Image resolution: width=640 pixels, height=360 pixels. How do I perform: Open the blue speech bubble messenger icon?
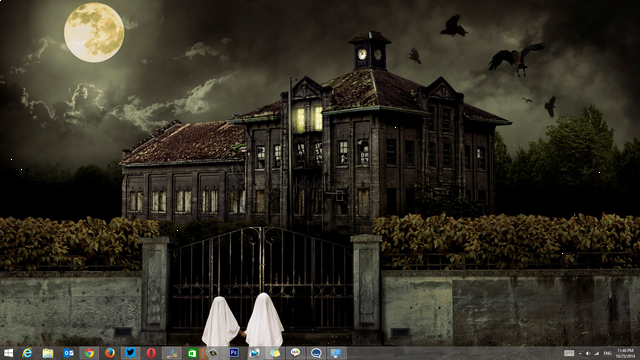pyautogui.click(x=316, y=353)
